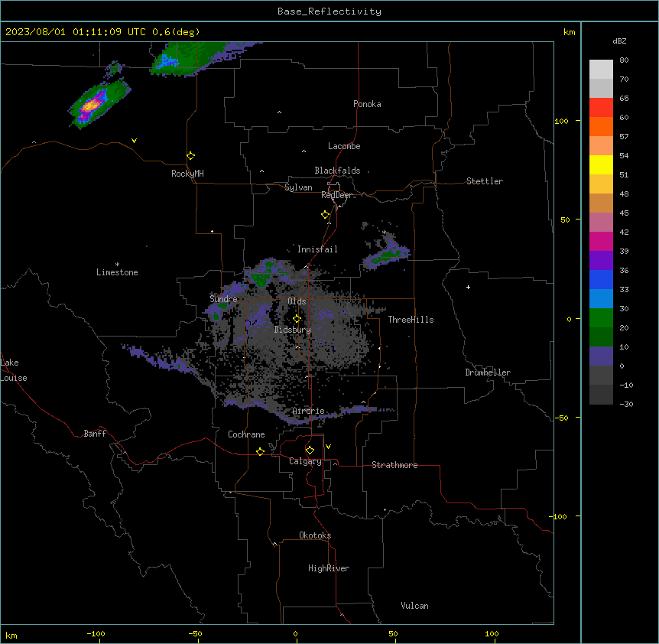
Task: Select the yellow diamond marker between Olds and Didsbury
Action: point(297,319)
